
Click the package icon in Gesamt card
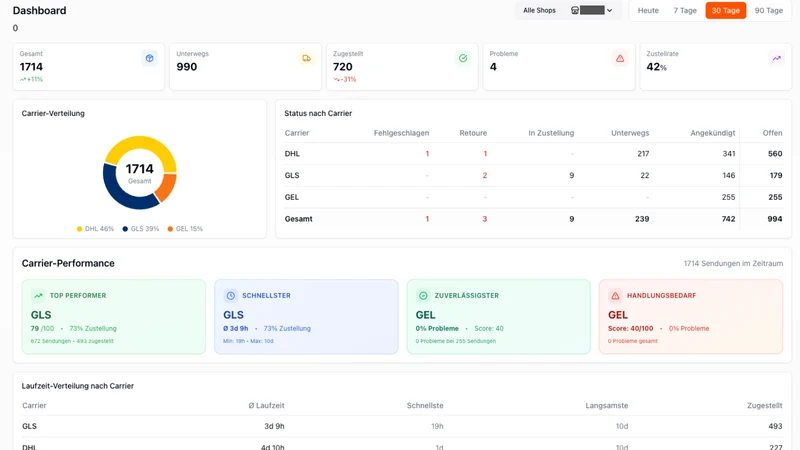click(149, 58)
